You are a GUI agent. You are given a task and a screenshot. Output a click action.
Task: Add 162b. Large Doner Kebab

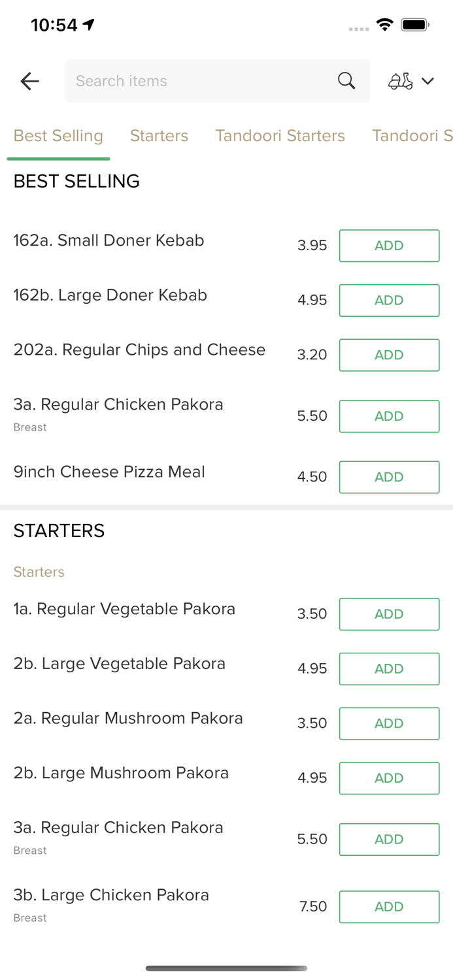389,301
